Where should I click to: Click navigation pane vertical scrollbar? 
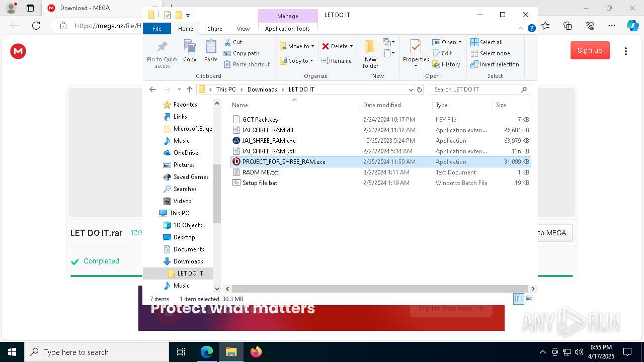point(217,194)
